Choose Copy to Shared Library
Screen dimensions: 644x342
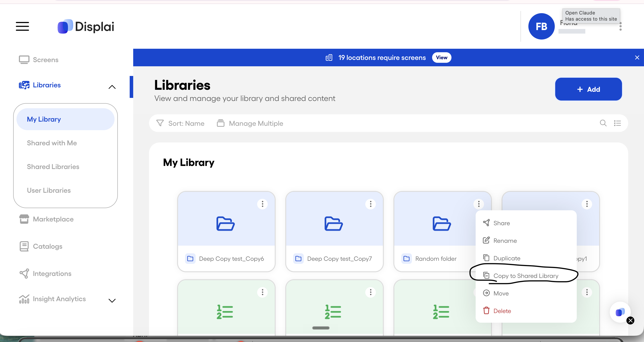[x=526, y=275]
